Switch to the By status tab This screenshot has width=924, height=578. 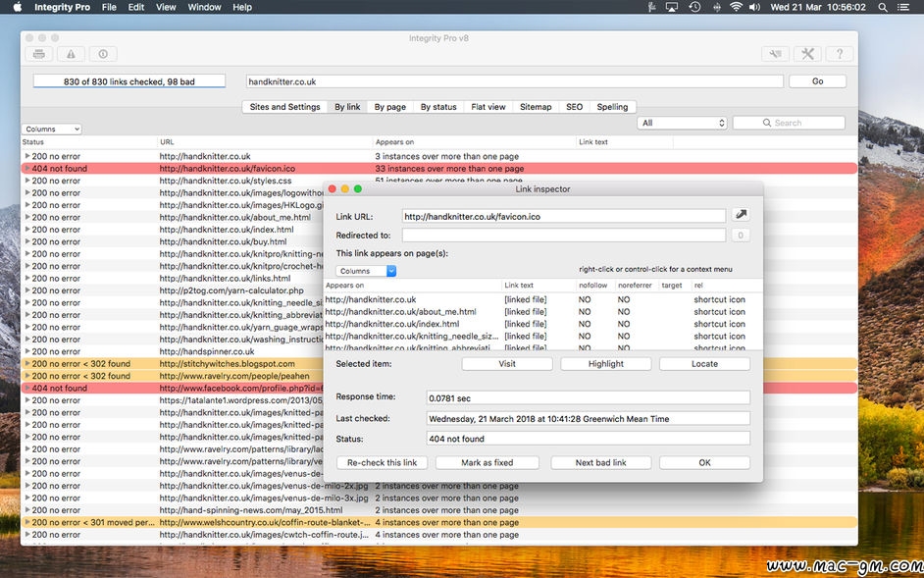pos(438,107)
